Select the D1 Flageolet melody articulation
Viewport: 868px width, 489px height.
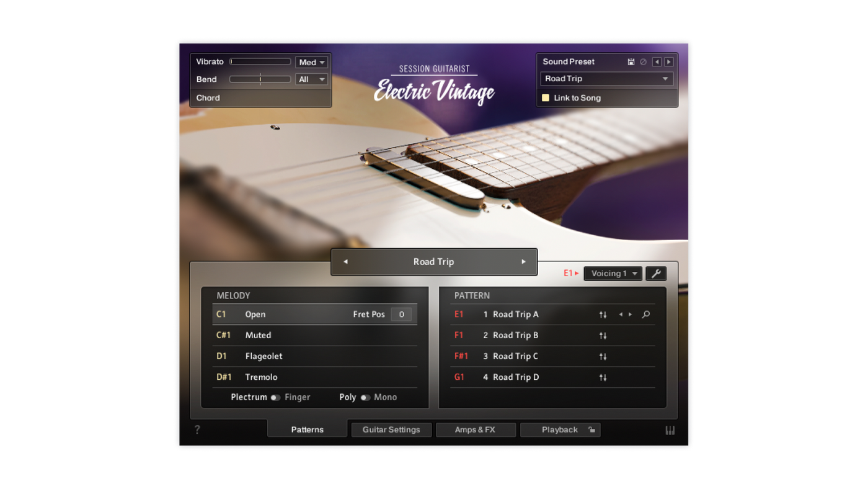click(x=315, y=356)
